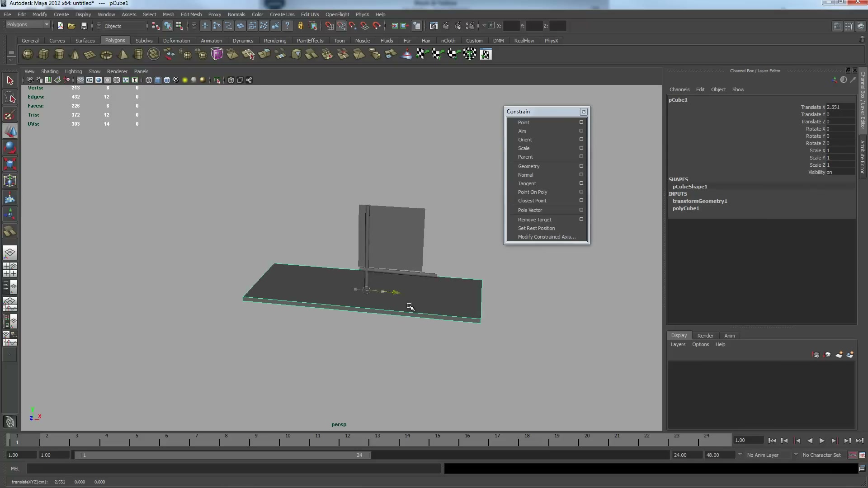Open the input box mode dropdown arrow
This screenshot has width=868, height=488.
484,26
